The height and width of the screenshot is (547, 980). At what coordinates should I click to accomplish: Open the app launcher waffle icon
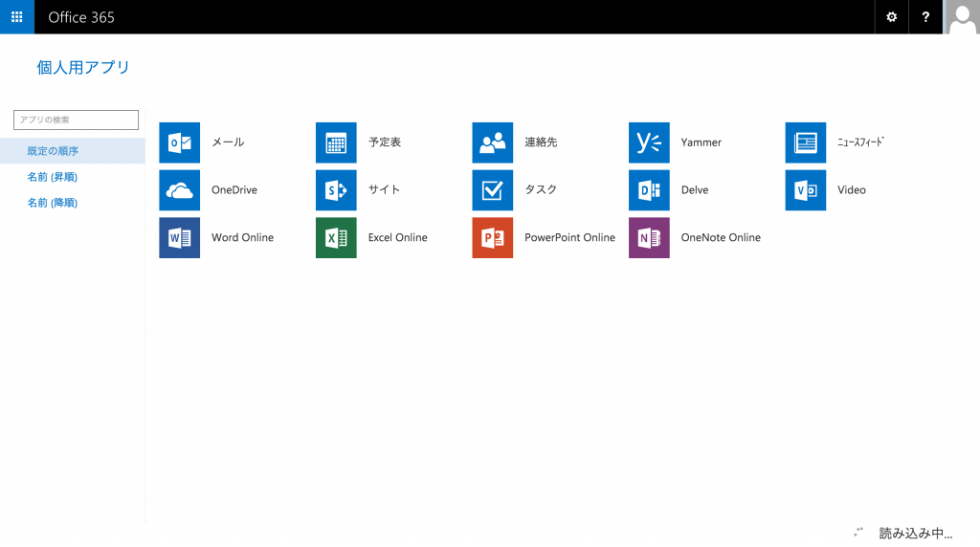(17, 17)
